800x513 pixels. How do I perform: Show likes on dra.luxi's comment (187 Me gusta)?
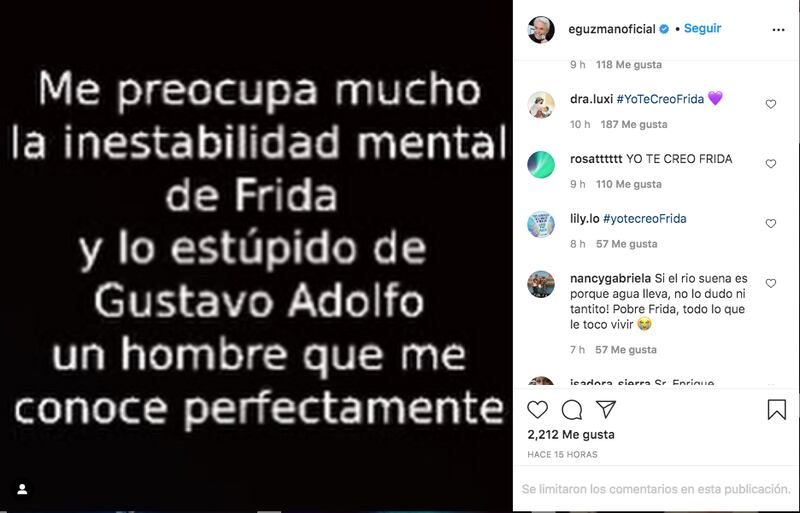tap(634, 124)
